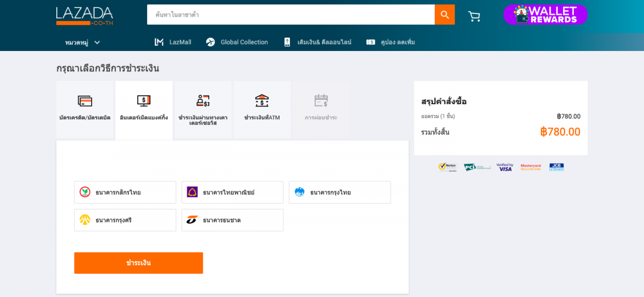
Task: Click the orange ชำระเงิน pay button
Action: [x=138, y=263]
